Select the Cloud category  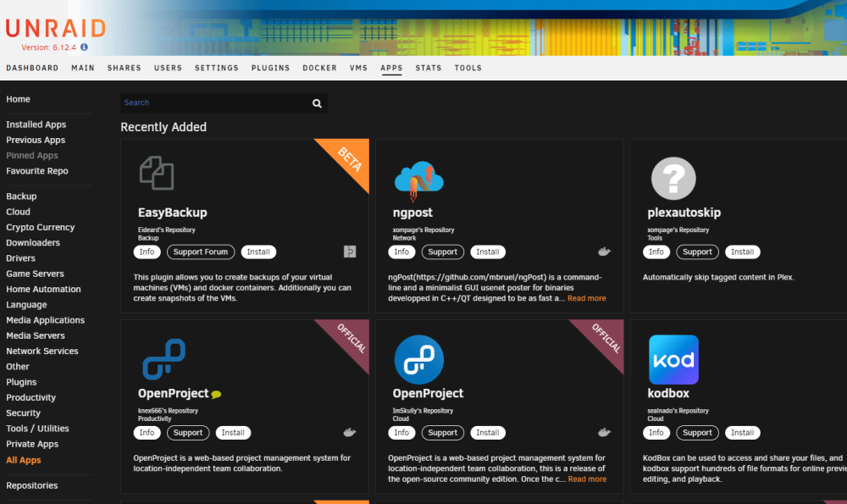coord(19,212)
